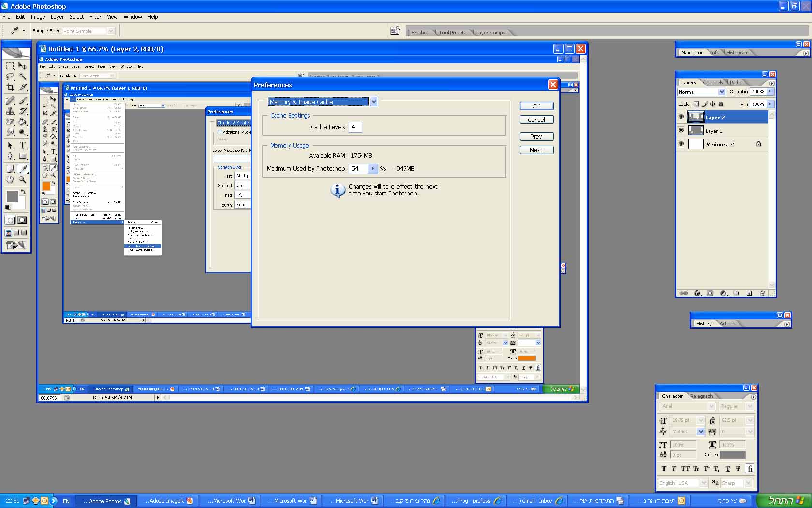Click the Cache Levels input field
The height and width of the screenshot is (508, 812).
point(356,127)
